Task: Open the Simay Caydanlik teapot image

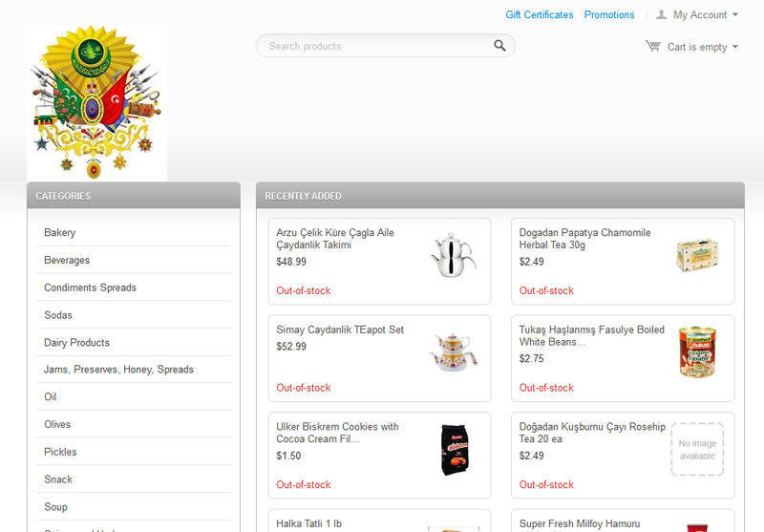Action: (x=454, y=352)
